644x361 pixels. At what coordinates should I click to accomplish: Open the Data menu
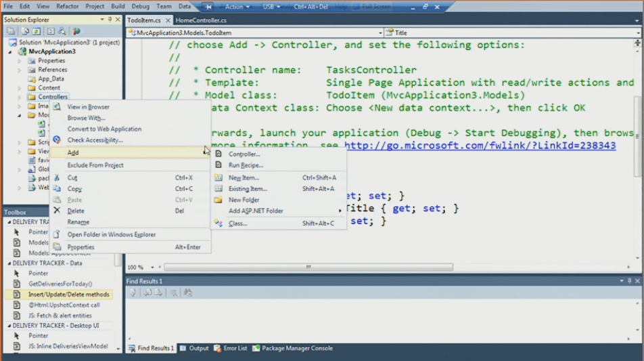tap(185, 6)
